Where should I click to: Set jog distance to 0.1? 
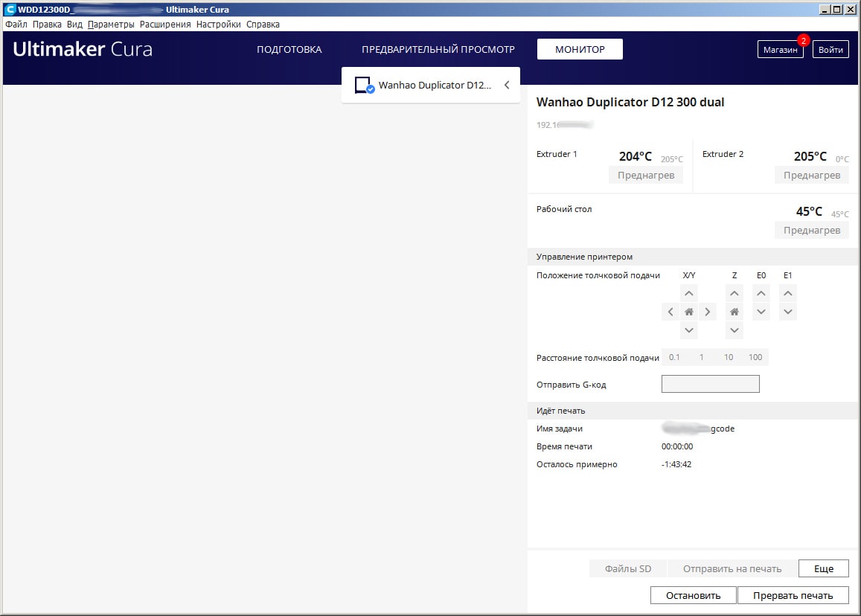coord(674,357)
